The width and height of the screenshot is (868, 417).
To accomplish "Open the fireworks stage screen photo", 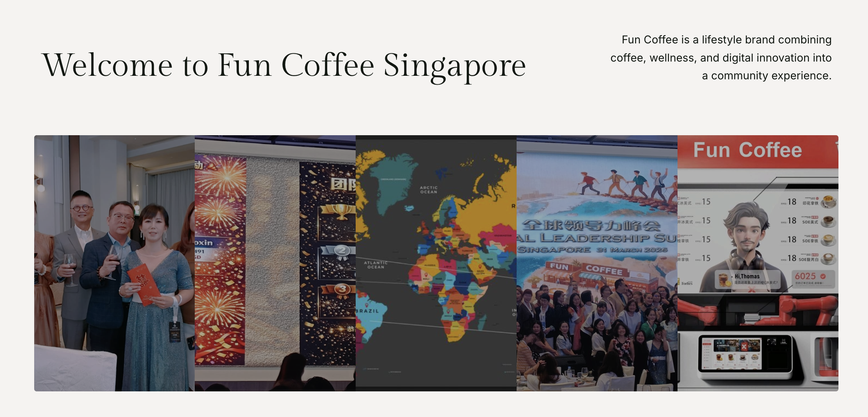I will [275, 263].
